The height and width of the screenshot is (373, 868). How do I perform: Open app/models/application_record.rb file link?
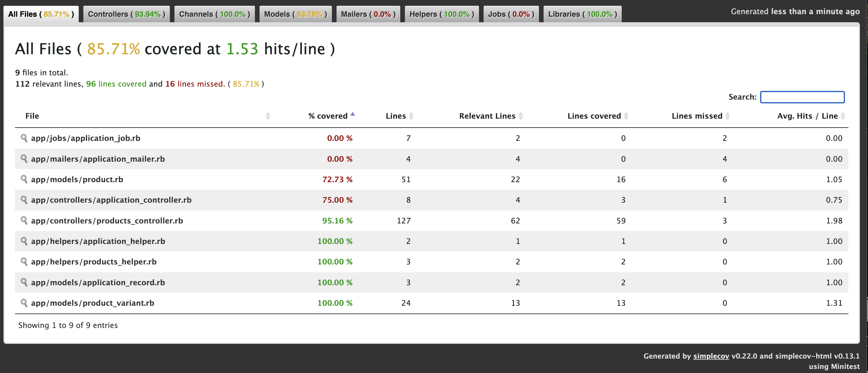[98, 282]
